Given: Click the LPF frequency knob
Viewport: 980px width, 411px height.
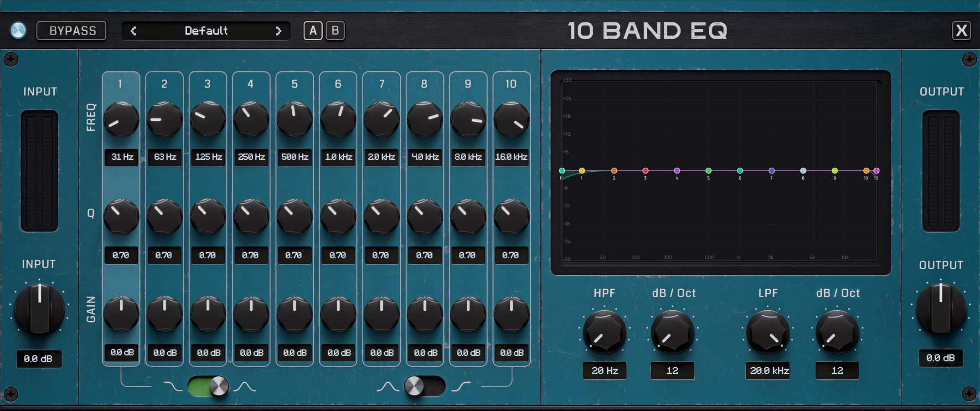Looking at the screenshot, I should pos(768,332).
